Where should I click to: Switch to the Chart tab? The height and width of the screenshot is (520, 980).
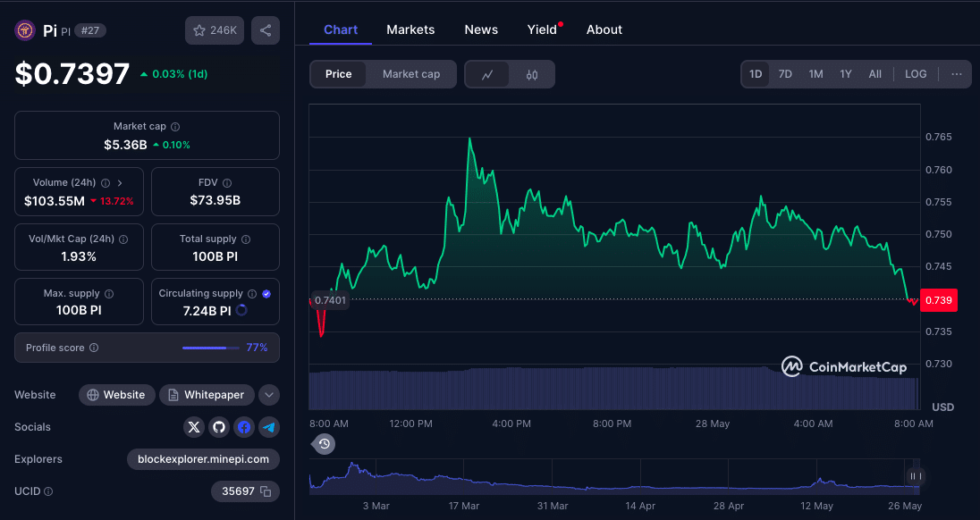tap(341, 29)
